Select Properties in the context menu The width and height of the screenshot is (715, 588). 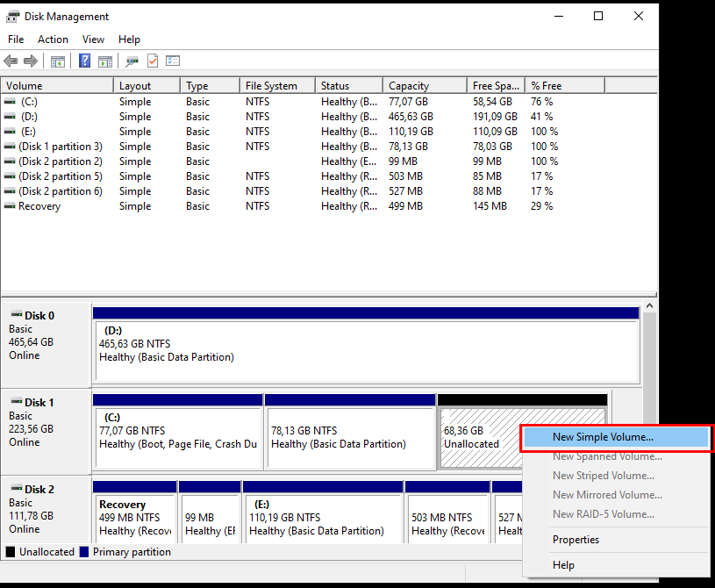click(576, 540)
